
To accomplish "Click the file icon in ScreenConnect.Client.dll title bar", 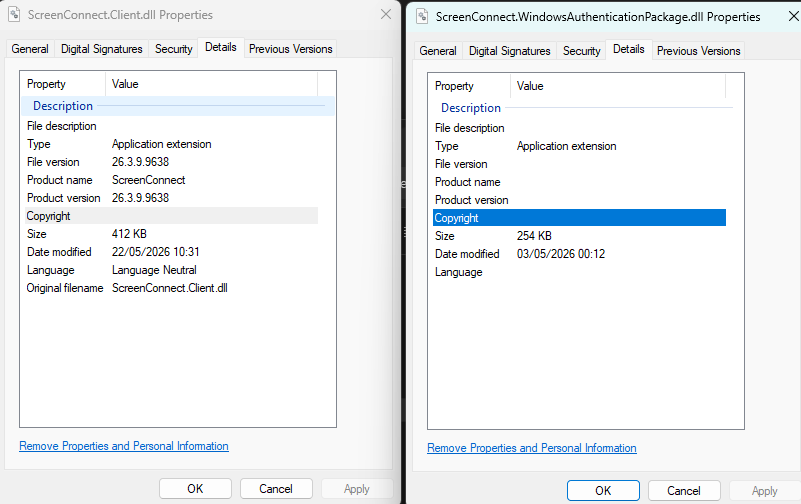I will [14, 14].
